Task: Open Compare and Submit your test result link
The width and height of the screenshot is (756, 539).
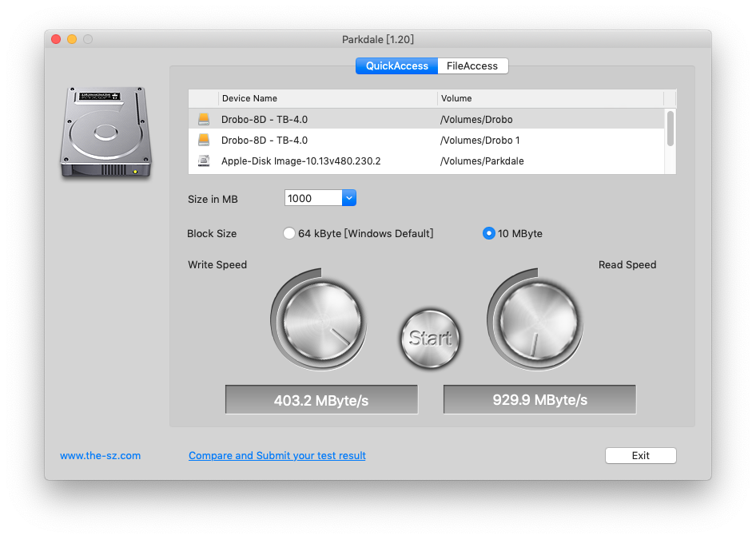Action: coord(277,456)
